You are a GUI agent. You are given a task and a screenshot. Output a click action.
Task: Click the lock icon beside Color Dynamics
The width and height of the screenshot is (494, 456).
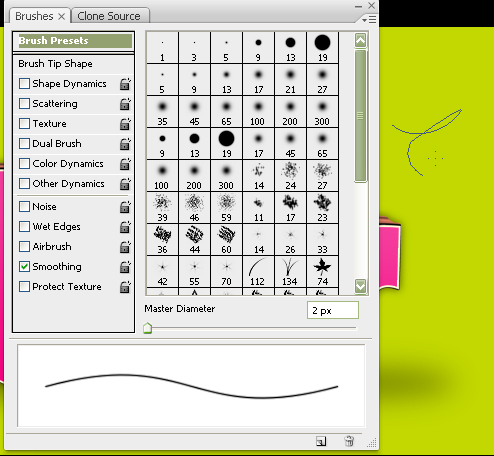coord(125,164)
